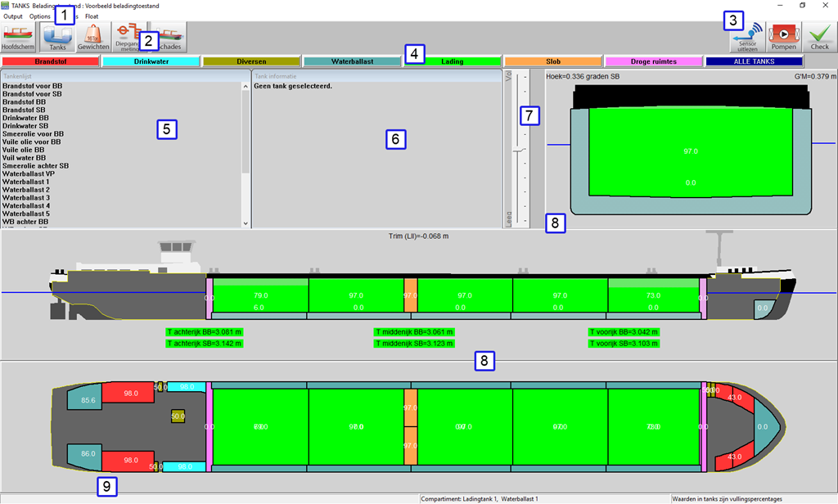Viewport: 838px width, 504px height.
Task: Filter tanks by Lading
Action: pyautogui.click(x=452, y=61)
